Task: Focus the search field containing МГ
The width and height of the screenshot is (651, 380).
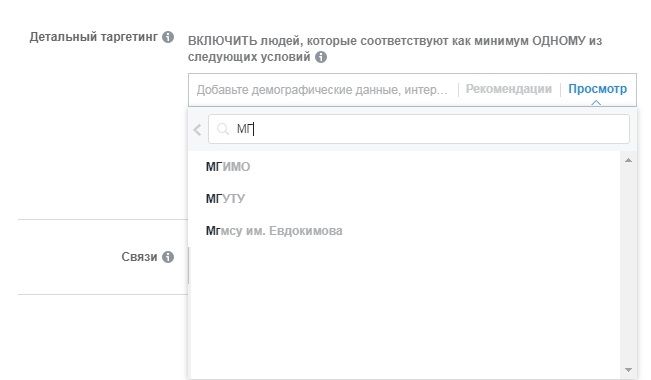Action: click(x=418, y=129)
